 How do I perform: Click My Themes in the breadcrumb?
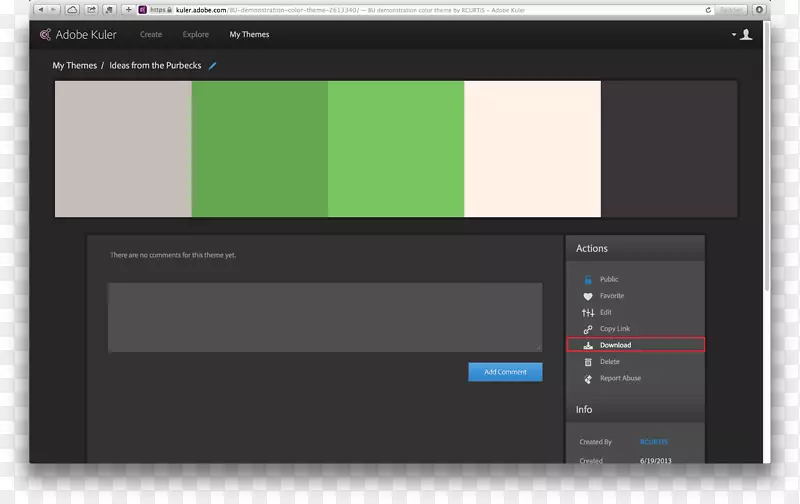coord(75,66)
